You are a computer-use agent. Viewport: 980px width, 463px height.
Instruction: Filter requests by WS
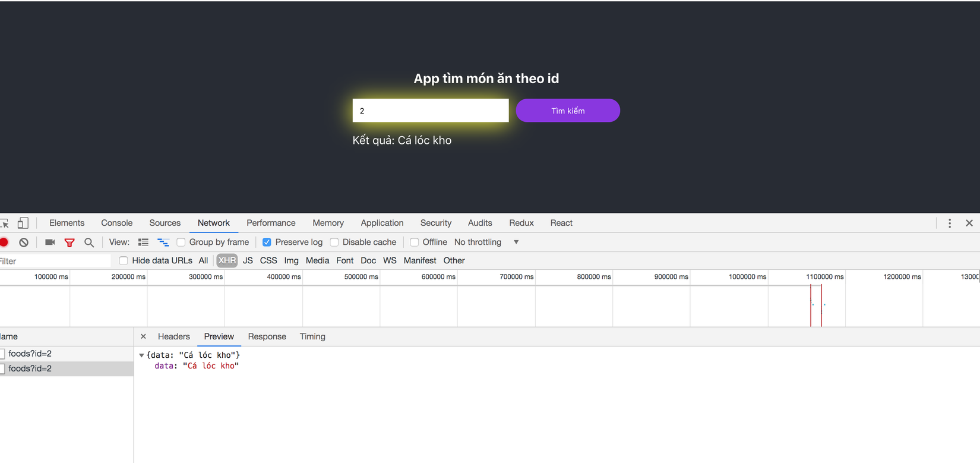[x=390, y=261]
